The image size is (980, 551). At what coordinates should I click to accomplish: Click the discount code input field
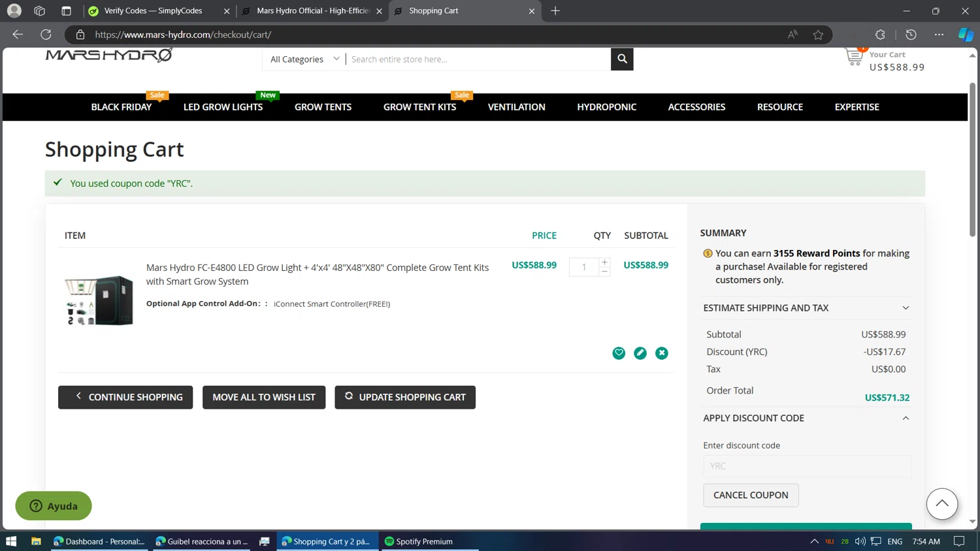[x=807, y=466]
